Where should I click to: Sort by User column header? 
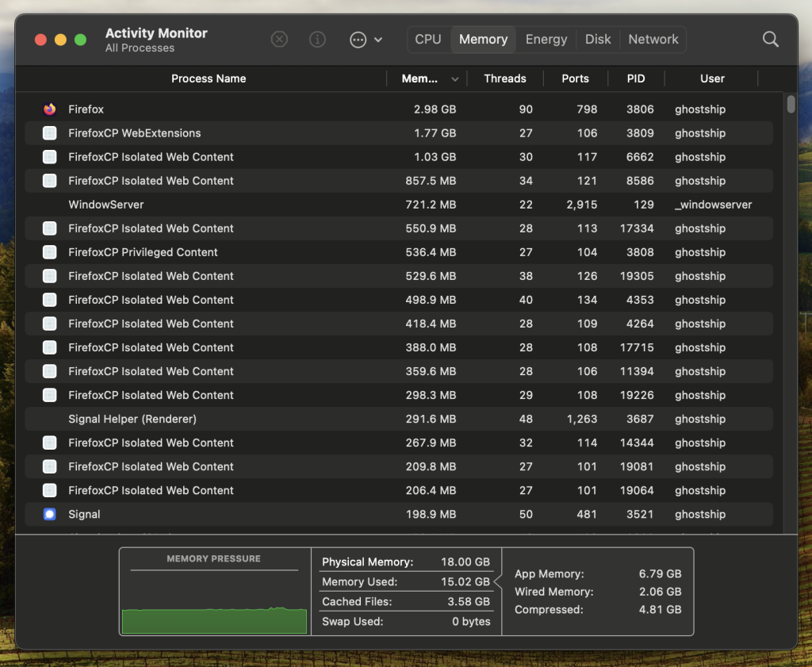(712, 79)
